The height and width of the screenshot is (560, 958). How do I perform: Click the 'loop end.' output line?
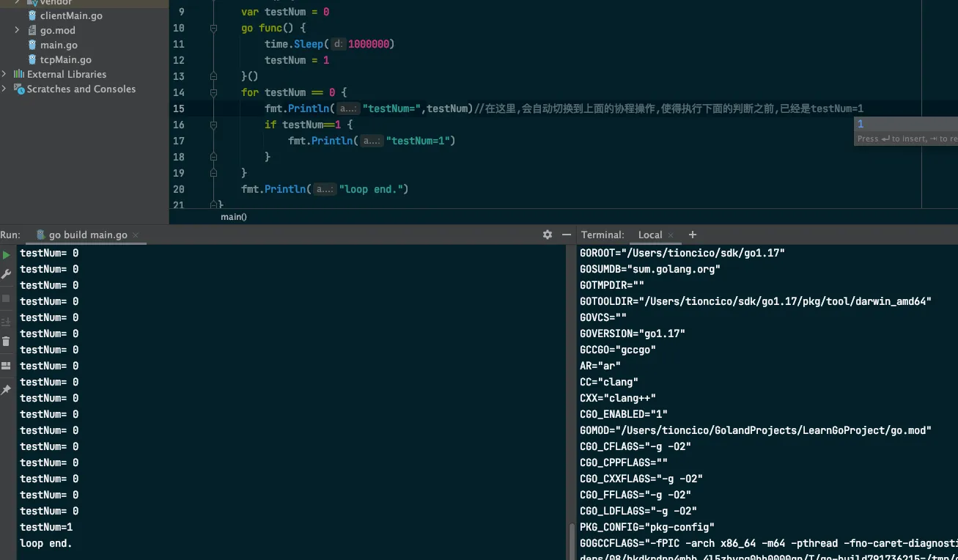(x=46, y=543)
